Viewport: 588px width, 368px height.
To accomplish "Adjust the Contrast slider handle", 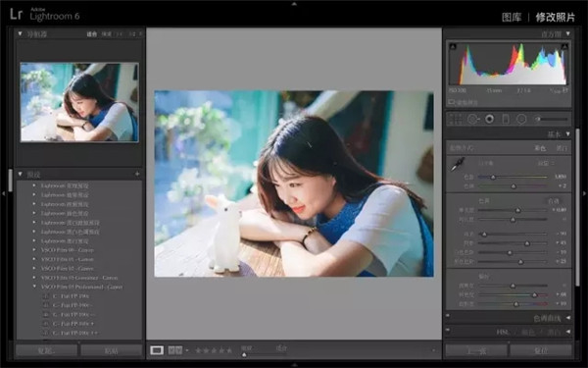I will coord(513,220).
